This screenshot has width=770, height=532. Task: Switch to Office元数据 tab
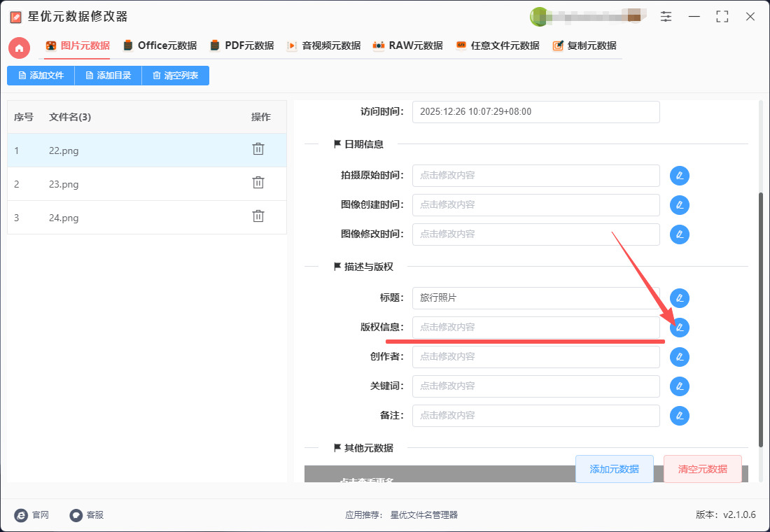pos(160,45)
